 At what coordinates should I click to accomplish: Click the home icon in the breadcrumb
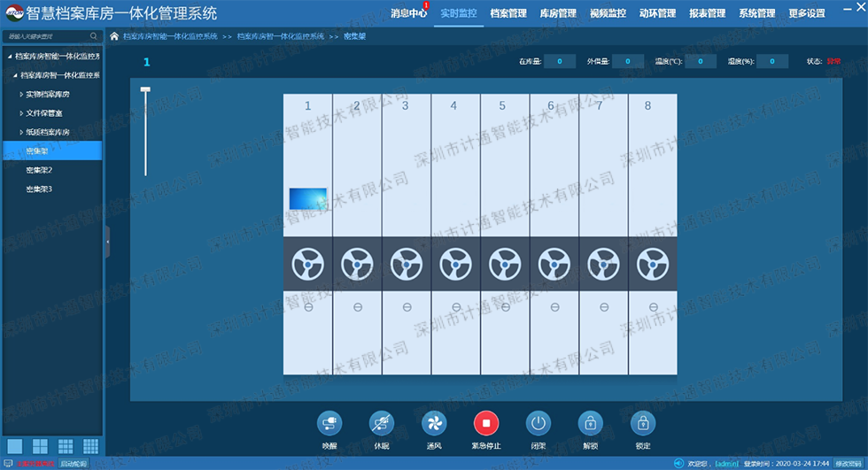(x=114, y=36)
